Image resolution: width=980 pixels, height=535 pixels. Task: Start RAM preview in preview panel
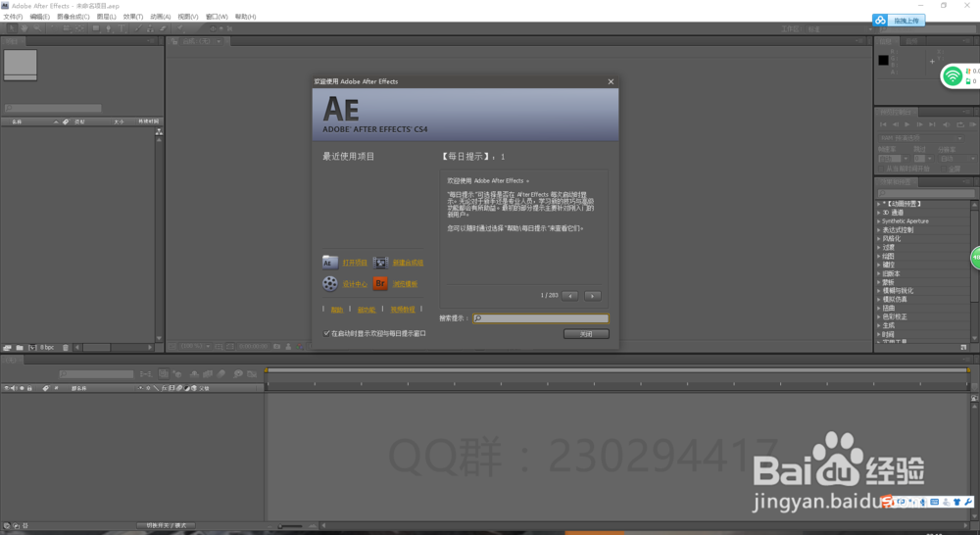click(973, 124)
